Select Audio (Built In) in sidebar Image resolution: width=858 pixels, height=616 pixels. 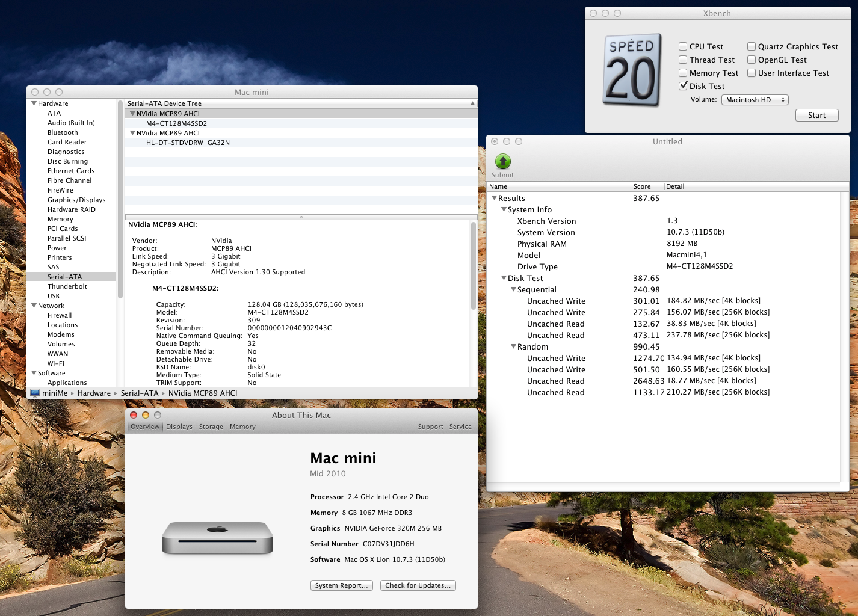click(71, 123)
